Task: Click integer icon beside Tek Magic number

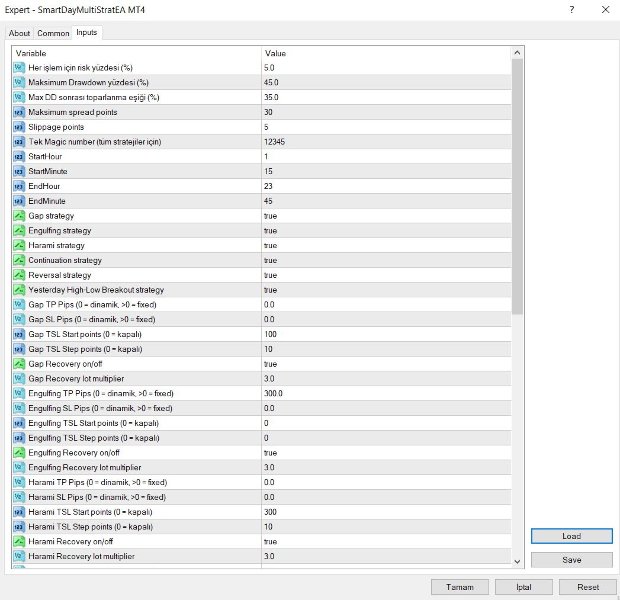Action: coord(19,142)
